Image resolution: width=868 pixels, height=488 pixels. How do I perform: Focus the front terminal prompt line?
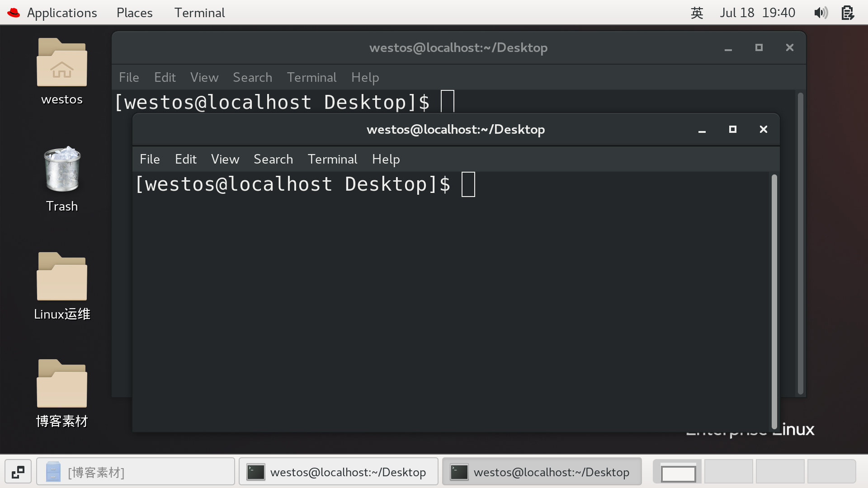point(305,184)
